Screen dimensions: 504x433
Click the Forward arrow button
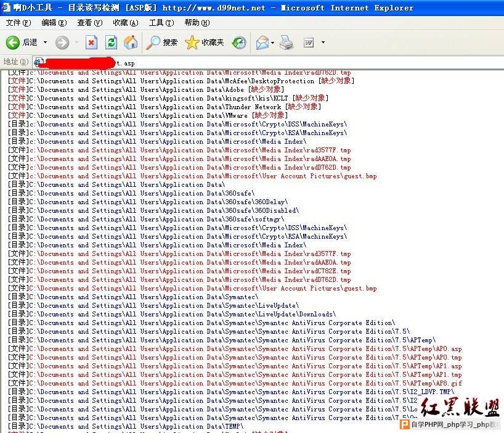(62, 43)
